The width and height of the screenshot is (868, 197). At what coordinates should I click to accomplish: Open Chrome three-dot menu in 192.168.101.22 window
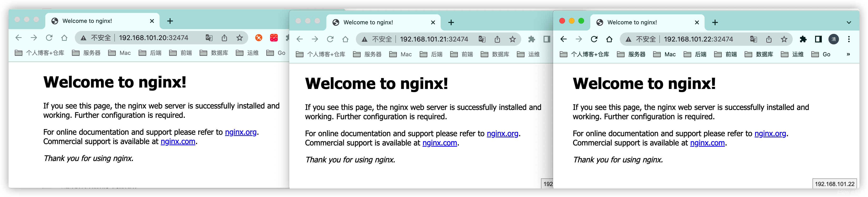[x=849, y=39]
